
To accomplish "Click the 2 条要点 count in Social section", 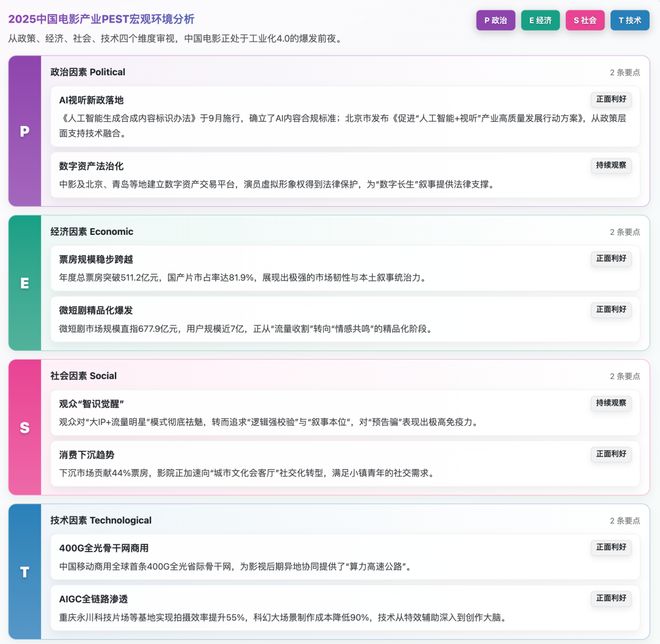I will coord(625,376).
